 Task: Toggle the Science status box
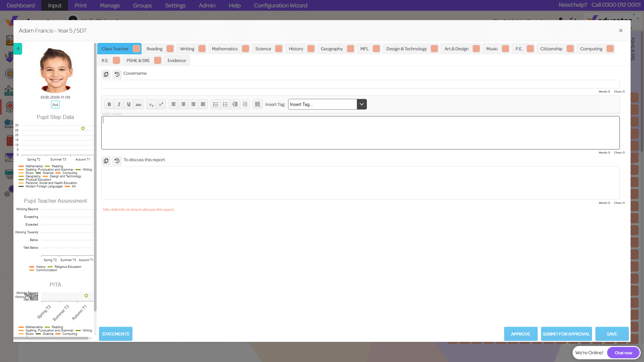(279, 49)
